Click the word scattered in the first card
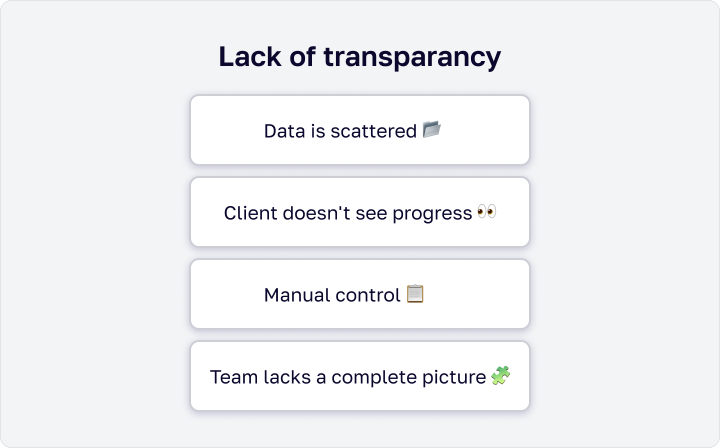 click(373, 131)
